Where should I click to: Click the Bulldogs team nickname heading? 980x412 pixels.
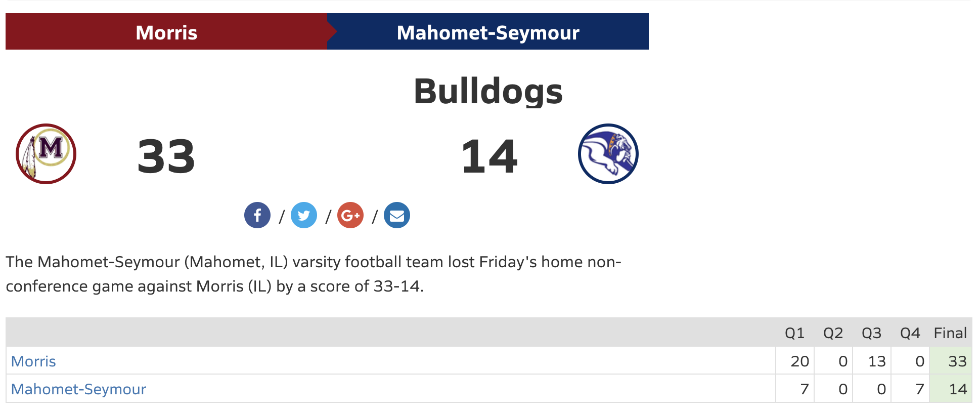click(x=488, y=92)
